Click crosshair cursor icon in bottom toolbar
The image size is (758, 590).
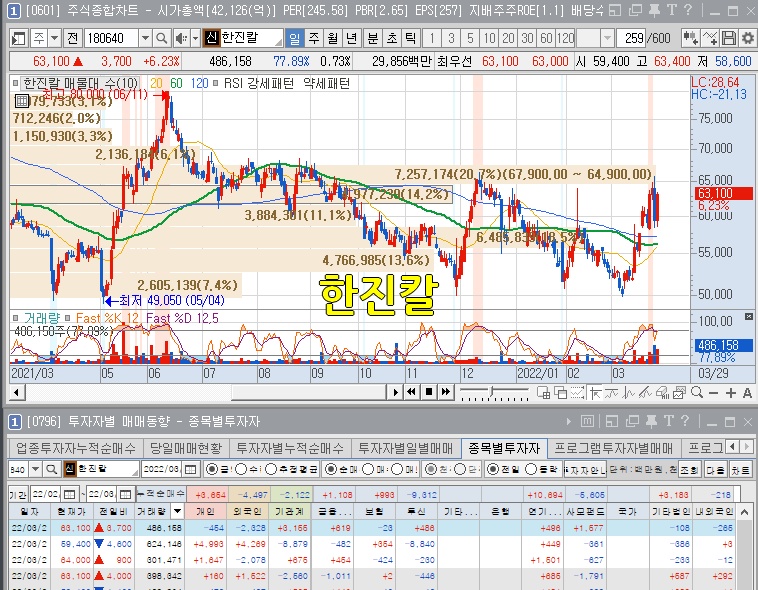596,393
